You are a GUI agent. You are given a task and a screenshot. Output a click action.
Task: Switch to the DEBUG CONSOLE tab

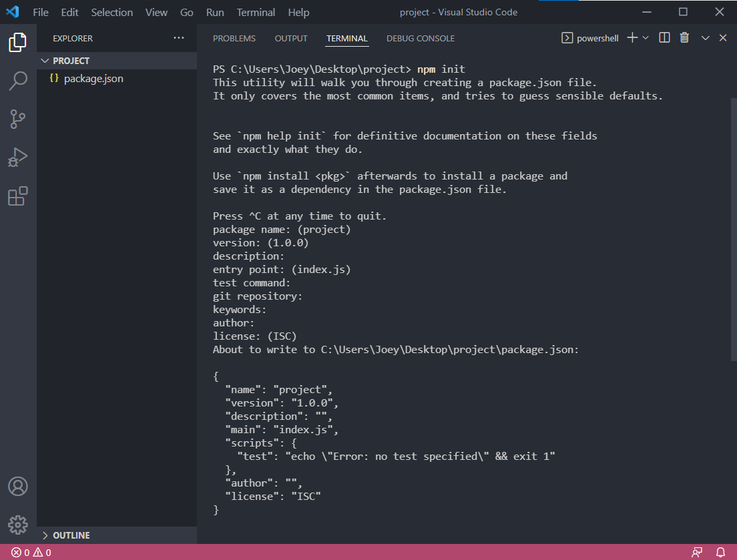pyautogui.click(x=420, y=39)
